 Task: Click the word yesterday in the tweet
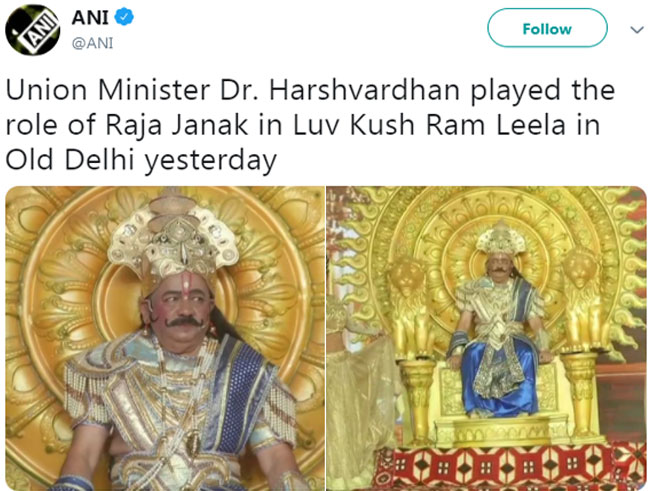(210, 161)
